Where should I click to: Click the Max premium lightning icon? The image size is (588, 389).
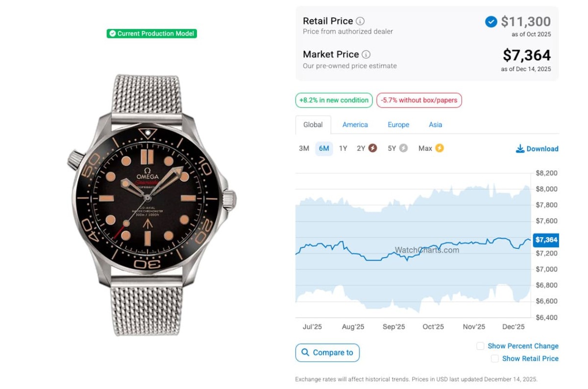440,148
